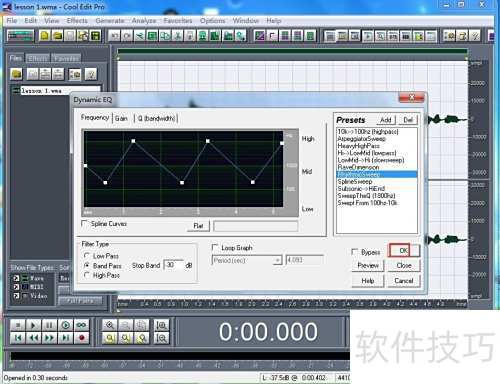Open the Sort By dropdown in Files panel

coord(64,278)
